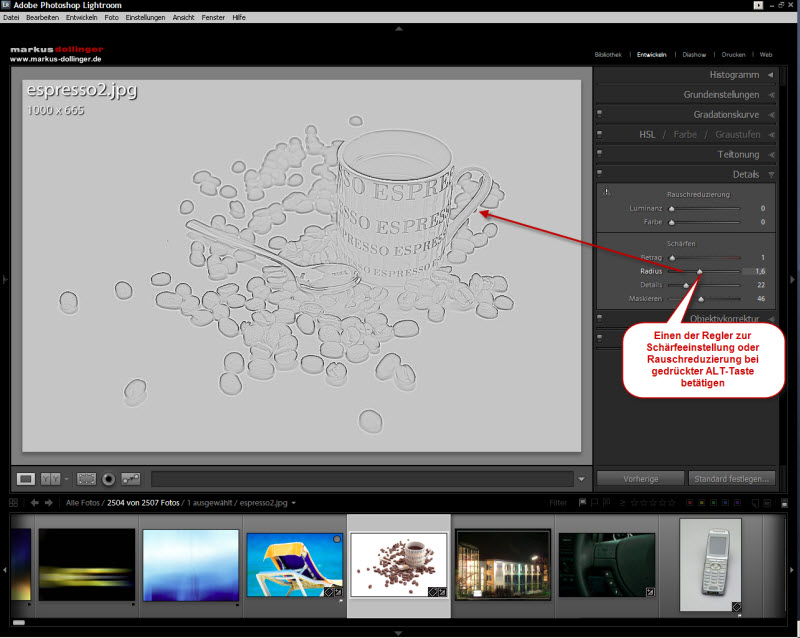
Task: Expand the Grundeinstellungen panel
Action: 770,95
